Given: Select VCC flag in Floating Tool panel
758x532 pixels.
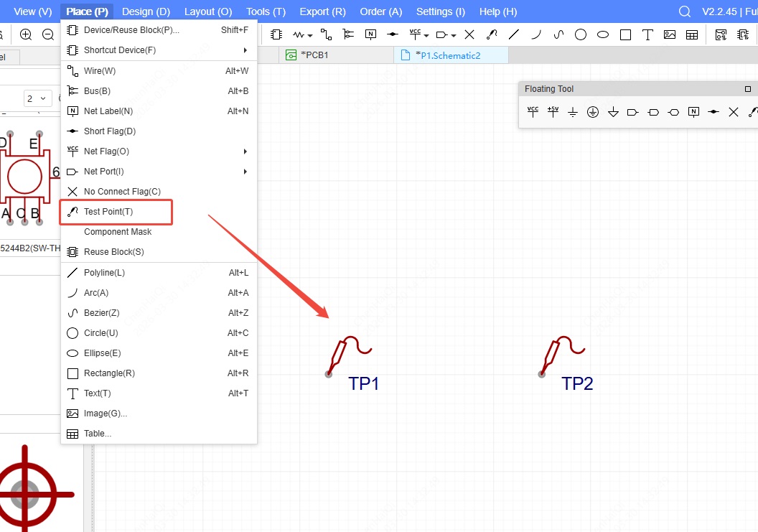Looking at the screenshot, I should [533, 112].
